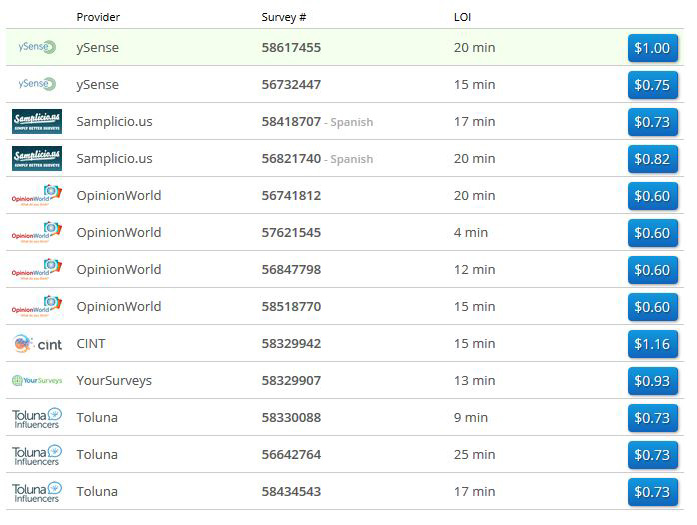
Task: Open survey number 58329942
Action: click(291, 343)
